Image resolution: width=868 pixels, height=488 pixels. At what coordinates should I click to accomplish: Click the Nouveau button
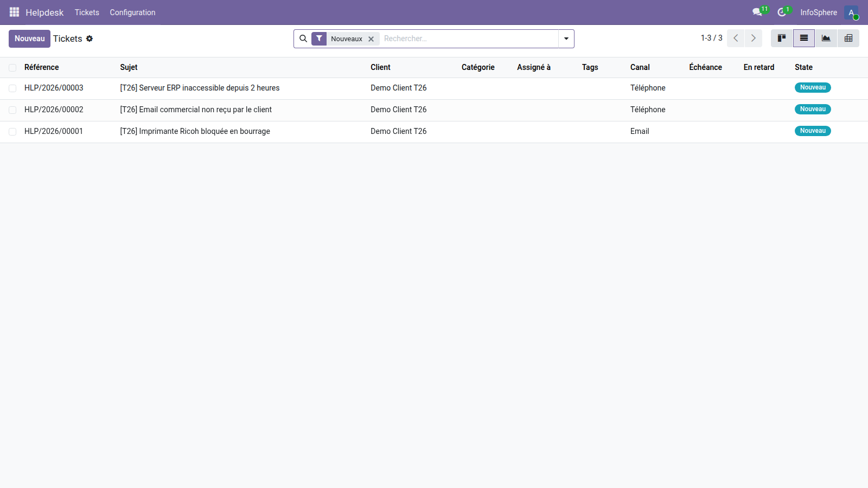[x=29, y=38]
